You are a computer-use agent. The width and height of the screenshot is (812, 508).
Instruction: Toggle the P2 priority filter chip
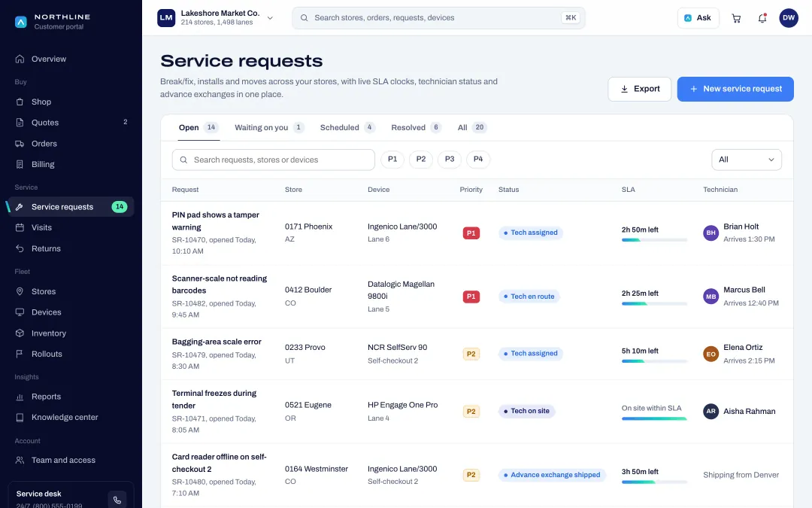click(x=421, y=159)
